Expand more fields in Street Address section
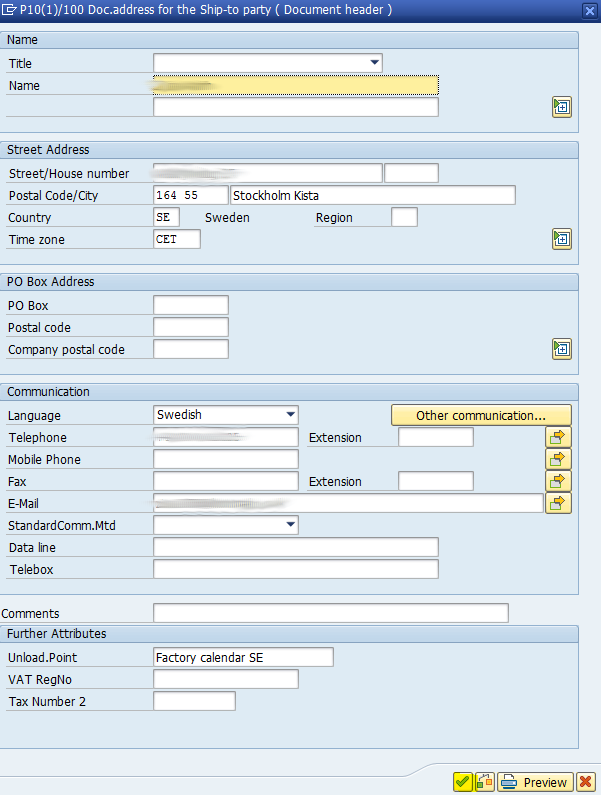 click(x=562, y=239)
